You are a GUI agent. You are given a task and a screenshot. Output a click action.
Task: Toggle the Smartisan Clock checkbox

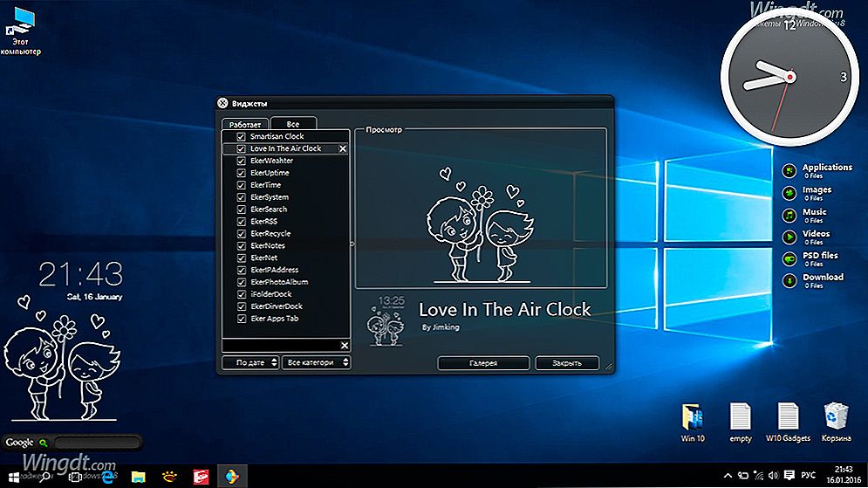pyautogui.click(x=242, y=136)
